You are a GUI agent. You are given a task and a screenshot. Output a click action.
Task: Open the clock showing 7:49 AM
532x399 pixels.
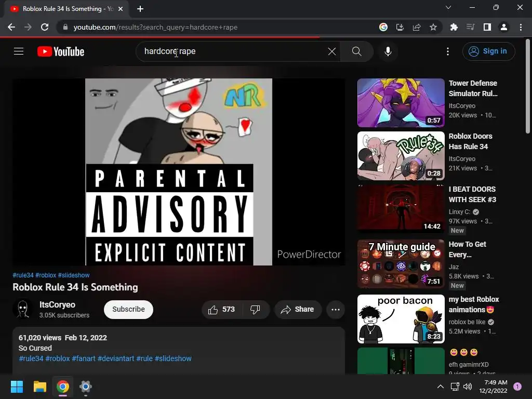click(494, 387)
